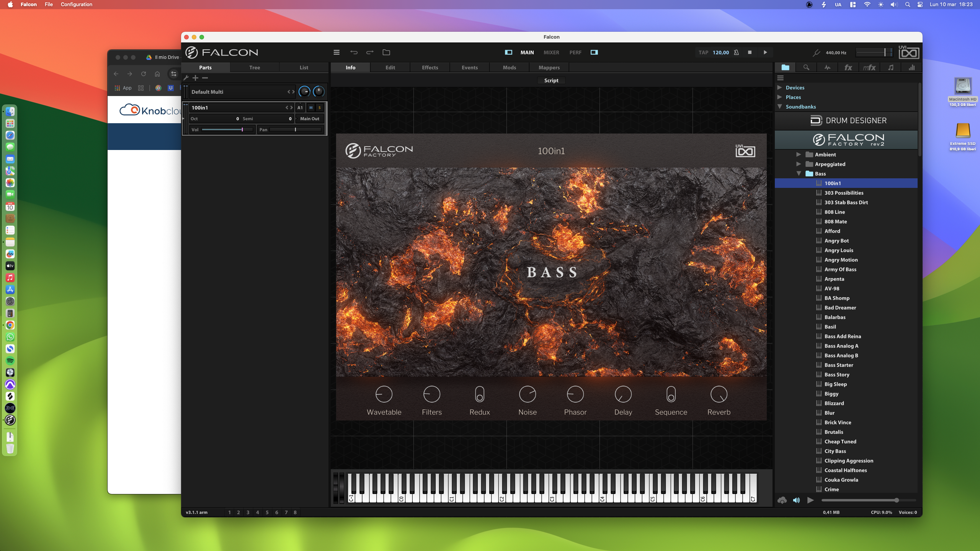
Task: Select the 303 Possibilities preset
Action: tap(846, 193)
